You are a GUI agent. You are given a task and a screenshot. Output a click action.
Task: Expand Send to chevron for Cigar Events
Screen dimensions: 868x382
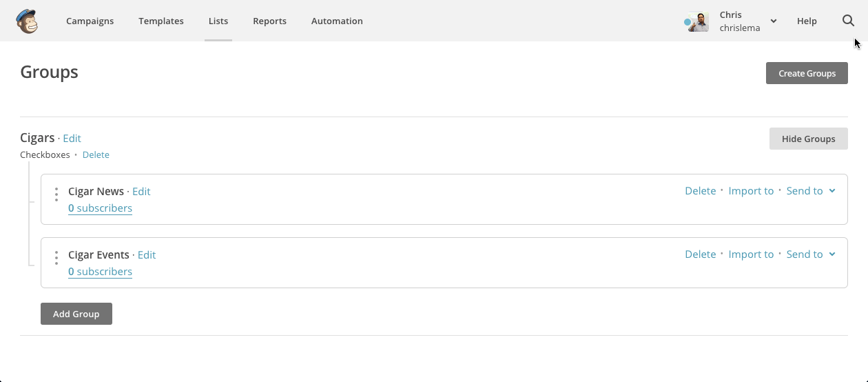832,254
